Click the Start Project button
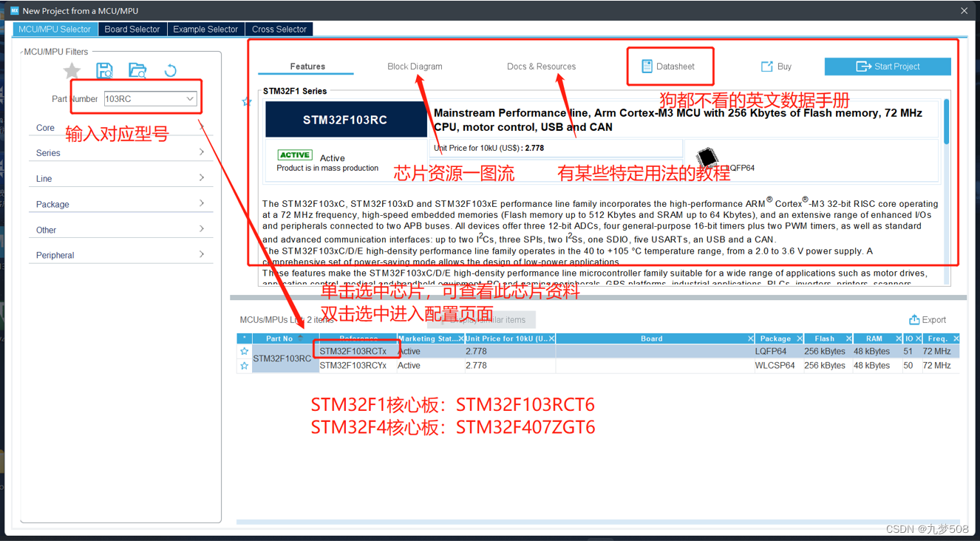Viewport: 980px width, 541px height. [x=888, y=67]
